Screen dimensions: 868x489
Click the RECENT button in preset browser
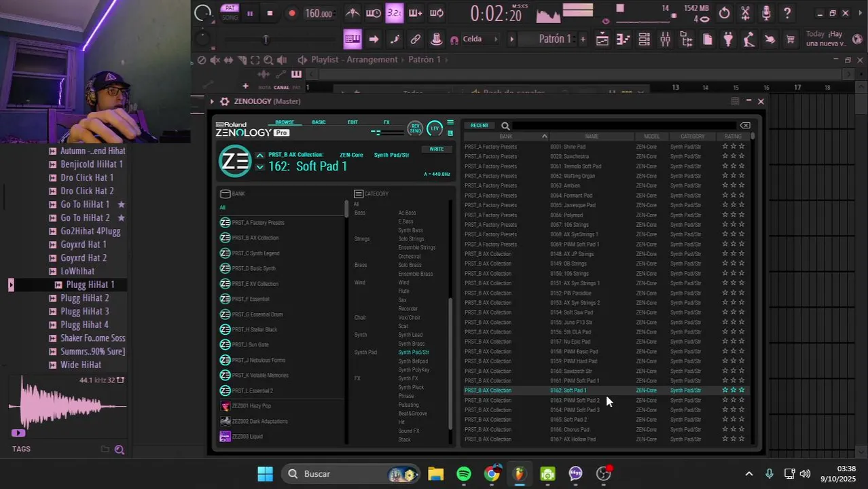pyautogui.click(x=480, y=126)
